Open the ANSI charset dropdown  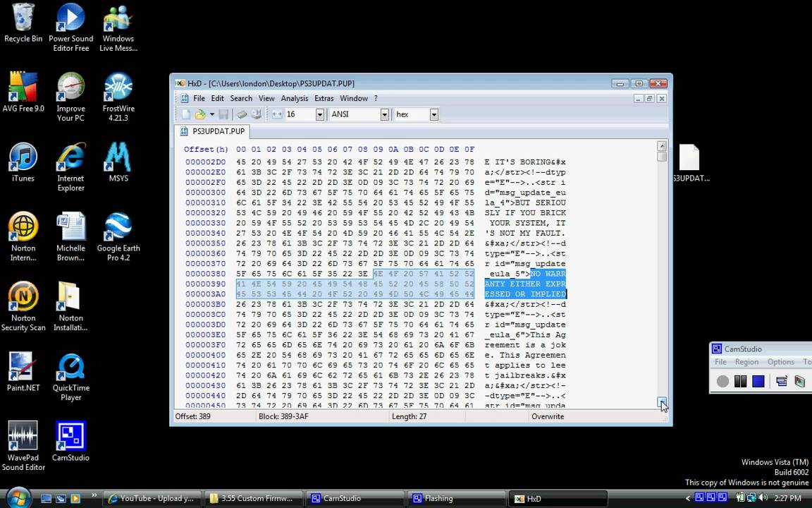[384, 114]
